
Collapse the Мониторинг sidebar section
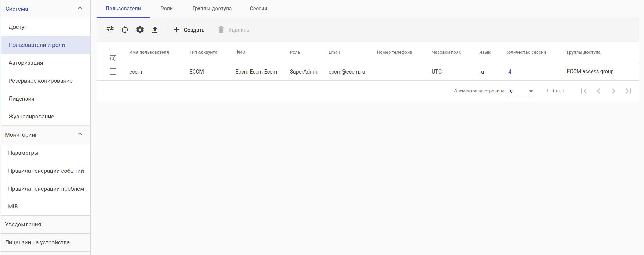coord(80,134)
